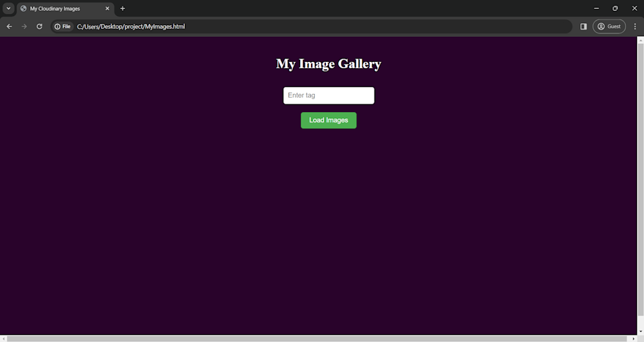The height and width of the screenshot is (342, 644).
Task: Restore down the browser window
Action: point(615,8)
